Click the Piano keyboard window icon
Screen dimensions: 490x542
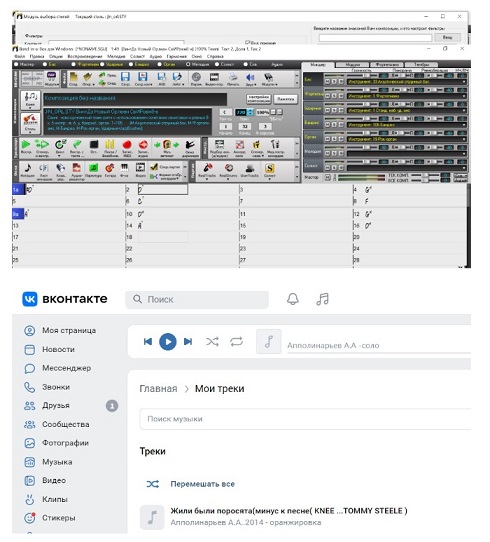(x=124, y=168)
